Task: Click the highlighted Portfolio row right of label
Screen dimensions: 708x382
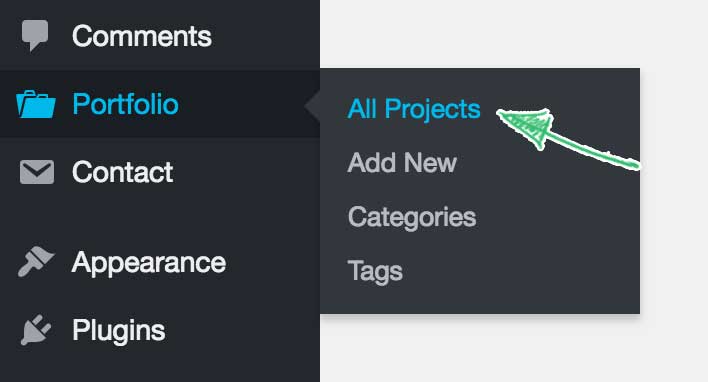Action: click(244, 104)
